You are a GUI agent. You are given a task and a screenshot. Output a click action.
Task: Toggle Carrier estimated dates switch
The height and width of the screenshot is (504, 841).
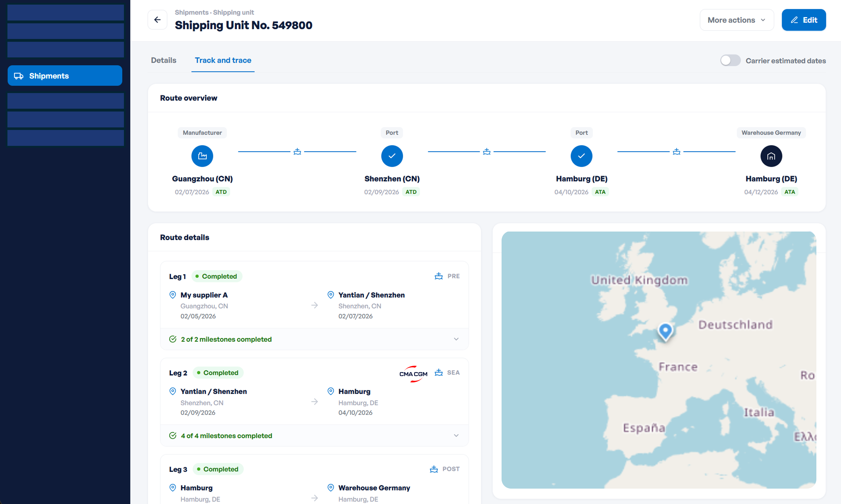730,61
